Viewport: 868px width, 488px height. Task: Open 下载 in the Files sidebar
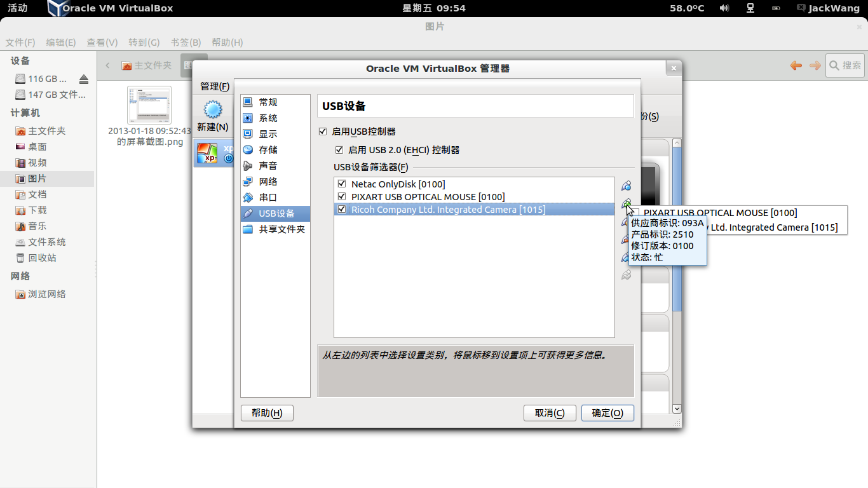point(47,210)
